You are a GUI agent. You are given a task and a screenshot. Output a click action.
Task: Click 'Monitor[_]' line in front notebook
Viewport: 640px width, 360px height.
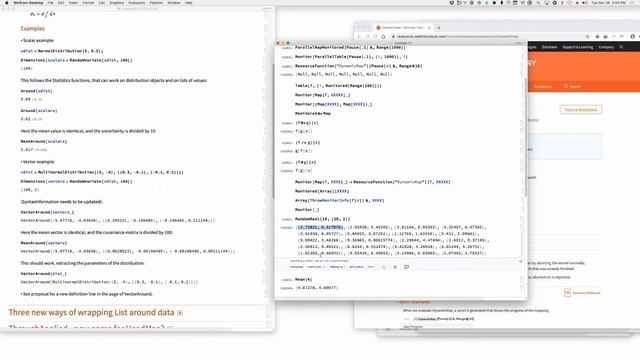click(x=307, y=210)
